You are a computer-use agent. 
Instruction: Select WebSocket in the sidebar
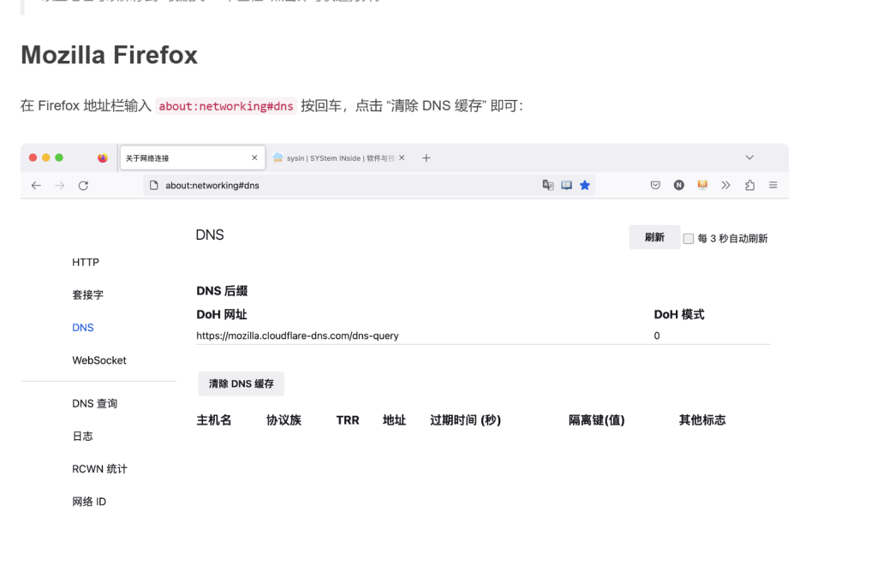(99, 360)
